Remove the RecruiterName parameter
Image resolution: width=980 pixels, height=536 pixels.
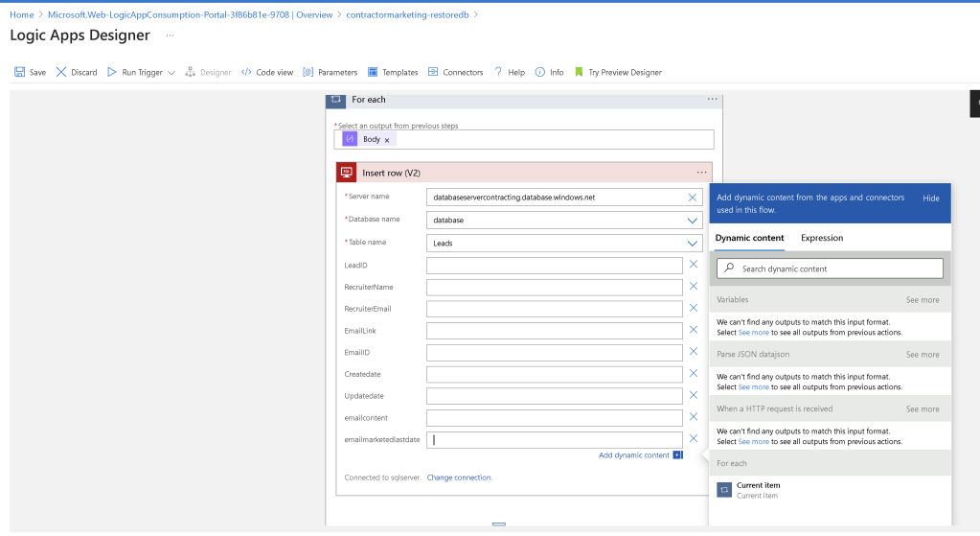[694, 287]
